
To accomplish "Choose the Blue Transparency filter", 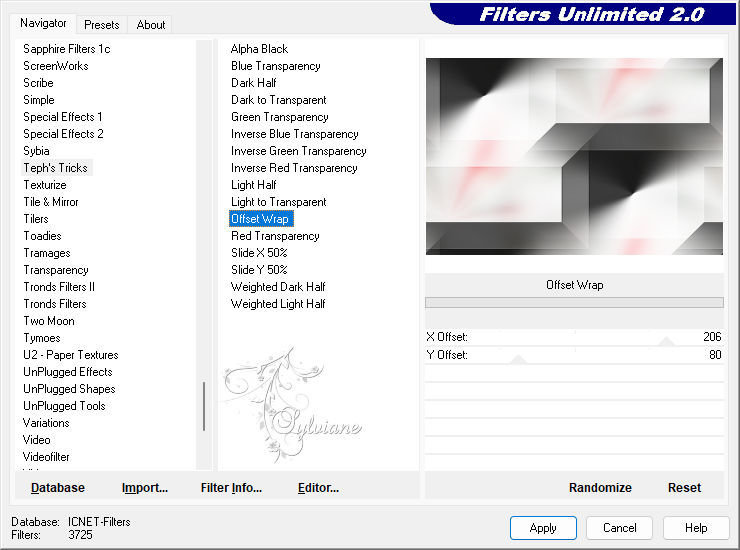I will (276, 66).
